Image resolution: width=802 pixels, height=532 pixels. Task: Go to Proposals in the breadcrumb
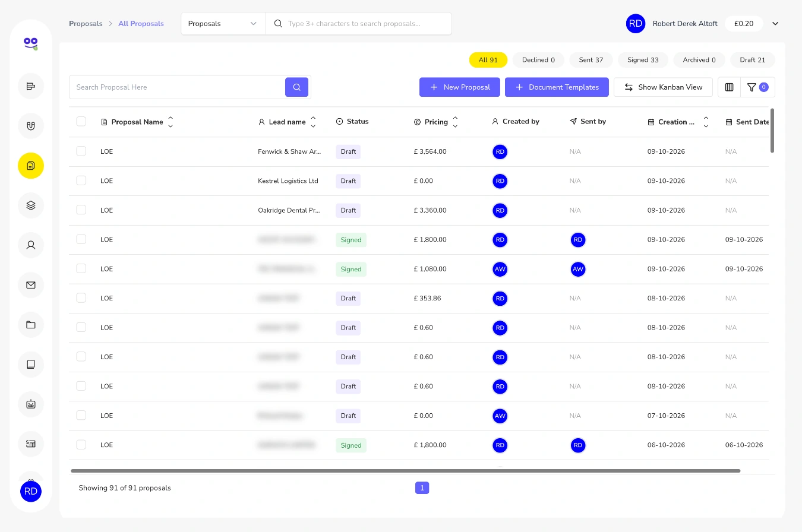pos(86,24)
